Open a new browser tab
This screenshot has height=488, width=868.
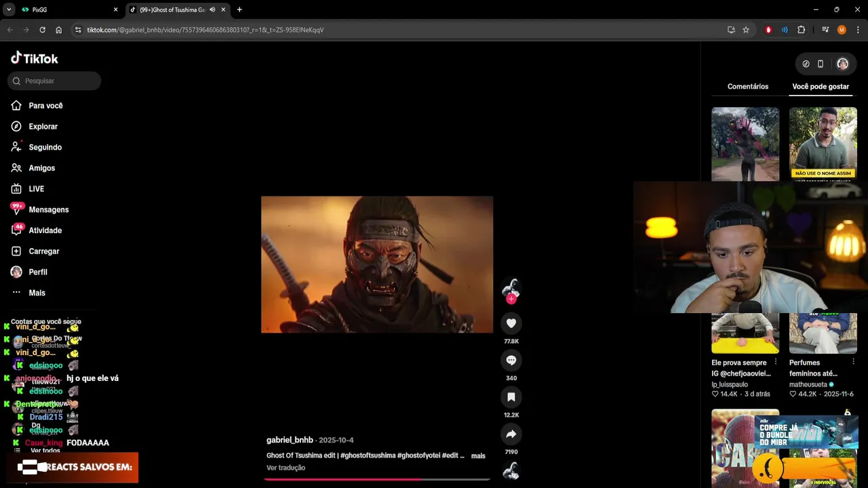[239, 9]
